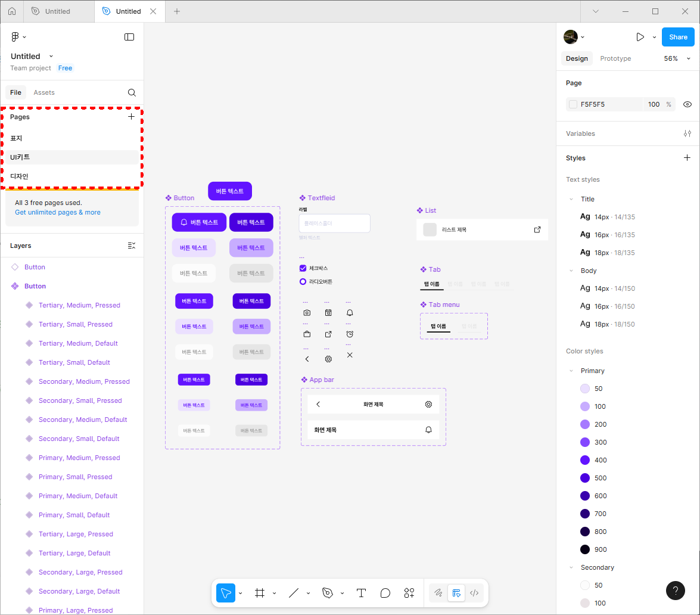
Task: Click the page color F5F5F5 swatch
Action: click(x=573, y=104)
